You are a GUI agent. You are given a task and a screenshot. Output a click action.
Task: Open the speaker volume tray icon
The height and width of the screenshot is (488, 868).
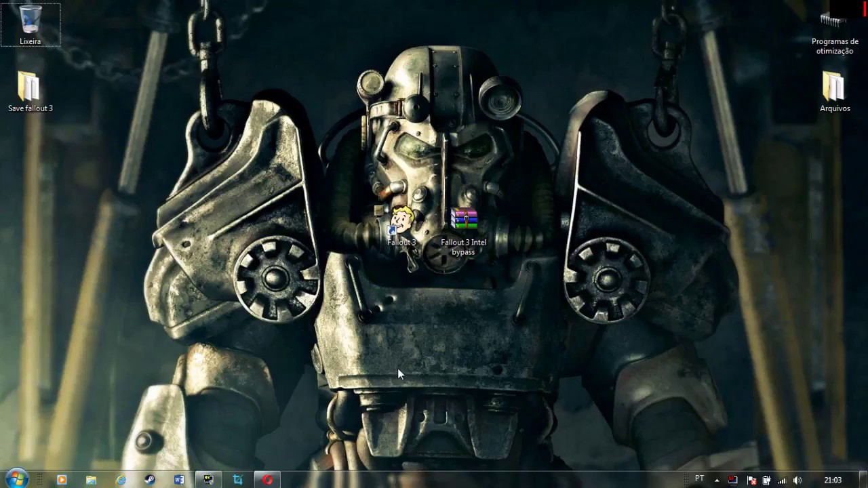[797, 480]
